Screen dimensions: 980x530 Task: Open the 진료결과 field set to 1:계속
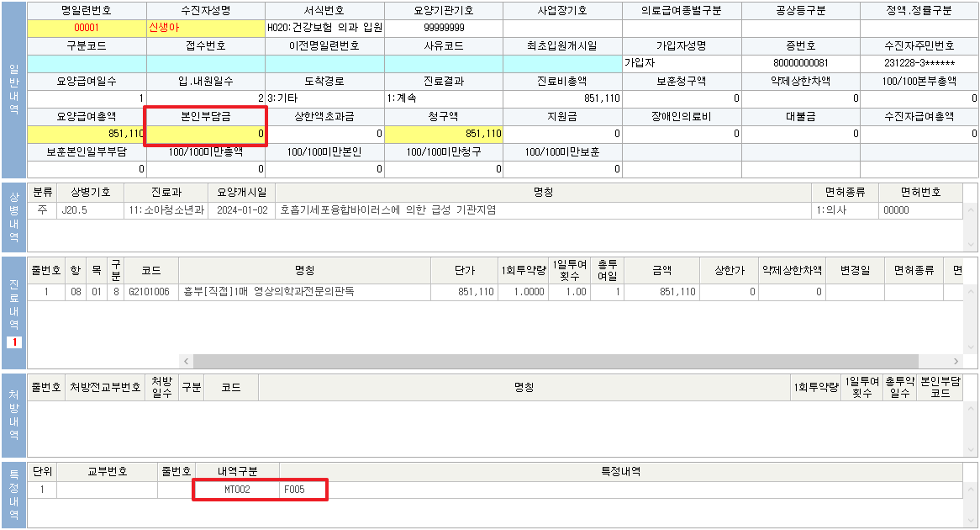click(444, 98)
